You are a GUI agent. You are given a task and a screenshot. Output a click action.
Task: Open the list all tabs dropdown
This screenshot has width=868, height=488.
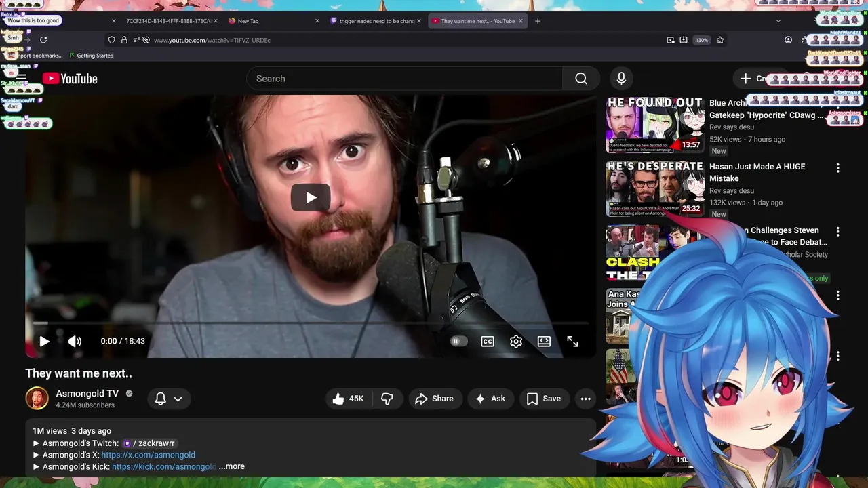[x=778, y=21]
